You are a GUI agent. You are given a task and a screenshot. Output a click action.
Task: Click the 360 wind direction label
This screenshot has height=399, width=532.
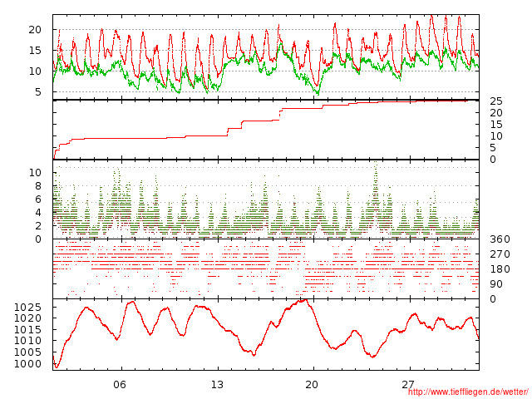pyautogui.click(x=500, y=239)
